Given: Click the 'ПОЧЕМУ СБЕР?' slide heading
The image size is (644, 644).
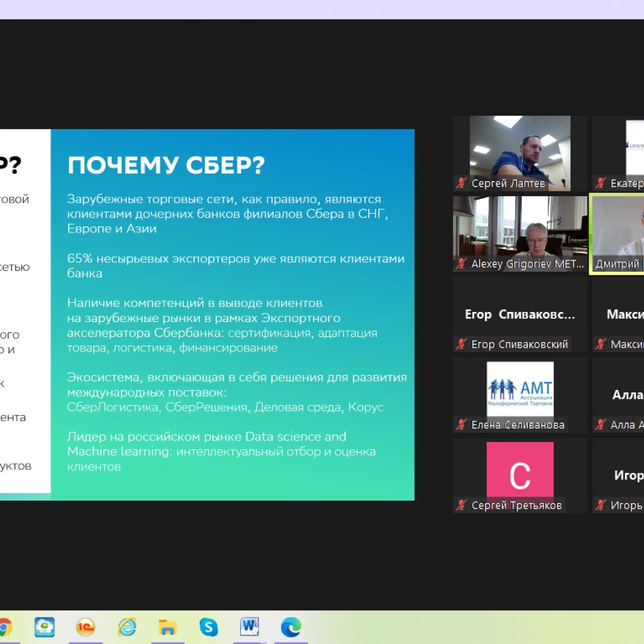Looking at the screenshot, I should 166,165.
